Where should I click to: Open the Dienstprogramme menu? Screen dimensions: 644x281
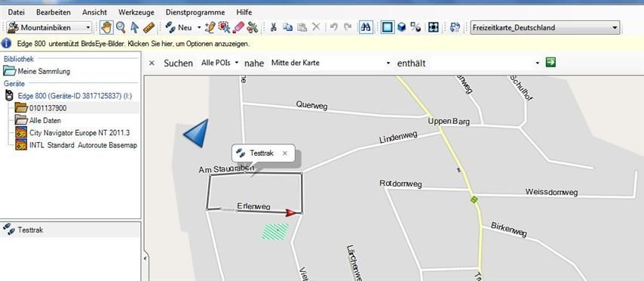coord(195,12)
